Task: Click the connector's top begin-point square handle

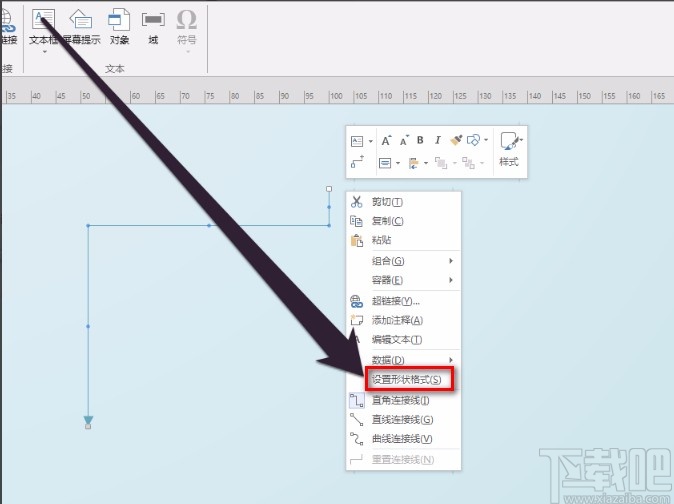Action: 329,189
